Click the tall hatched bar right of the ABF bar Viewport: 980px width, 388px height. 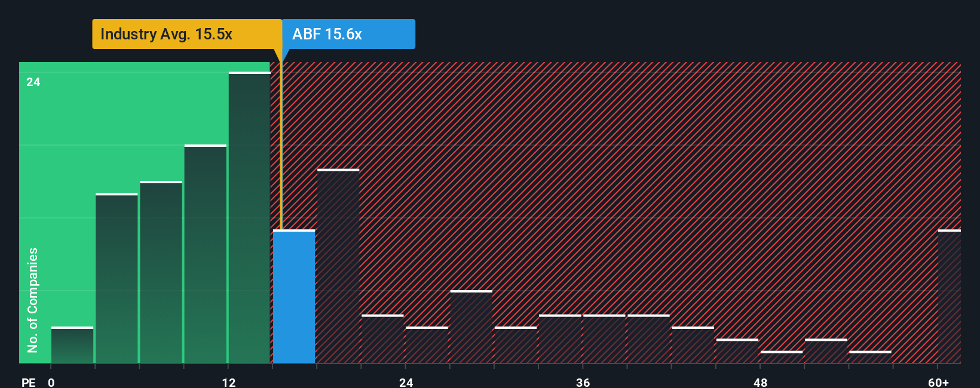(338, 266)
